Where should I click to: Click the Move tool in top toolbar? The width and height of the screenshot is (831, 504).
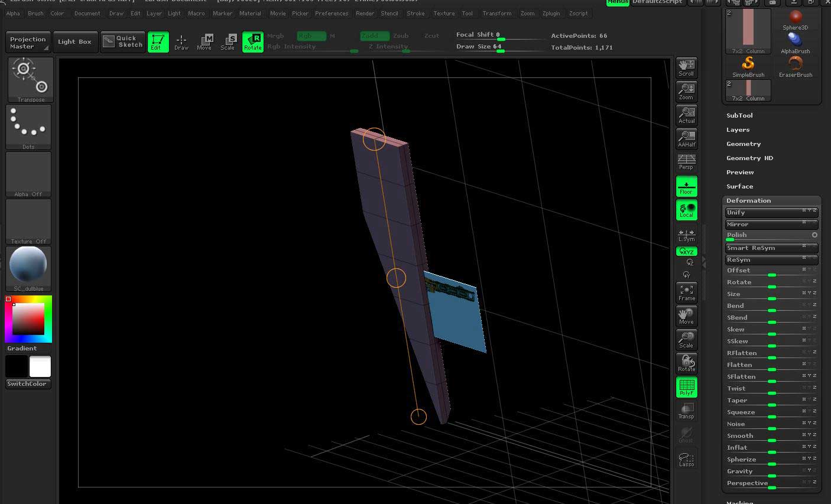click(204, 41)
